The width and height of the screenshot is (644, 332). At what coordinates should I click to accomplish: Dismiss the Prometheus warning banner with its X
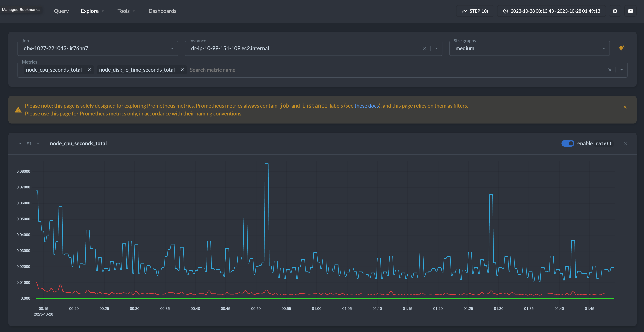[625, 107]
